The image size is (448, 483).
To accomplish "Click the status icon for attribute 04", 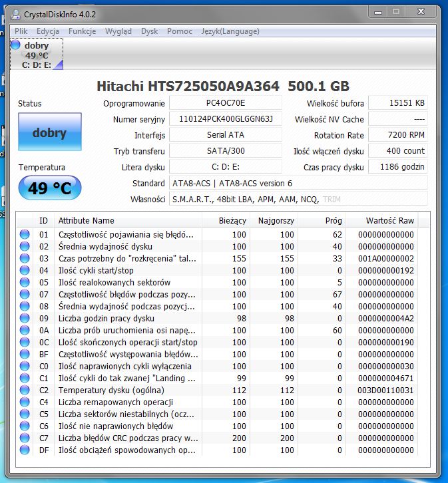I will pyautogui.click(x=25, y=270).
